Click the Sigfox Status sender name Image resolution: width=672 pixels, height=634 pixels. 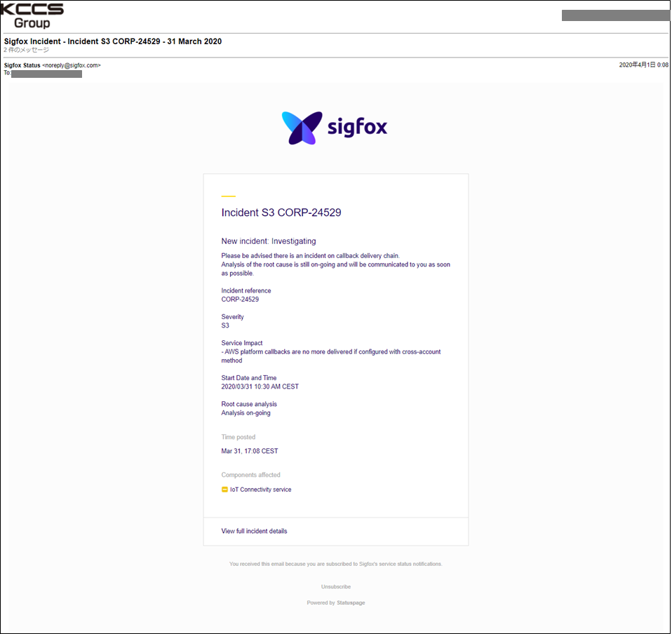[22, 65]
